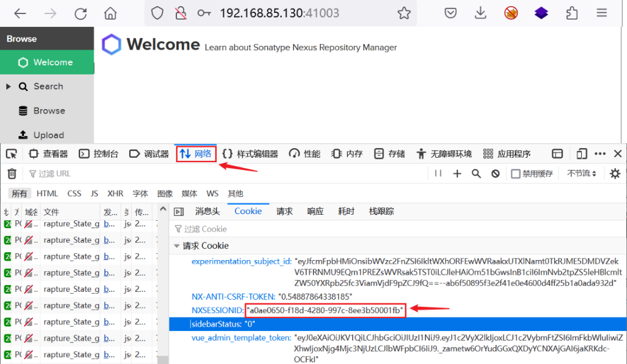Open the browser home page
This screenshot has width=627, height=364.
pos(110,13)
